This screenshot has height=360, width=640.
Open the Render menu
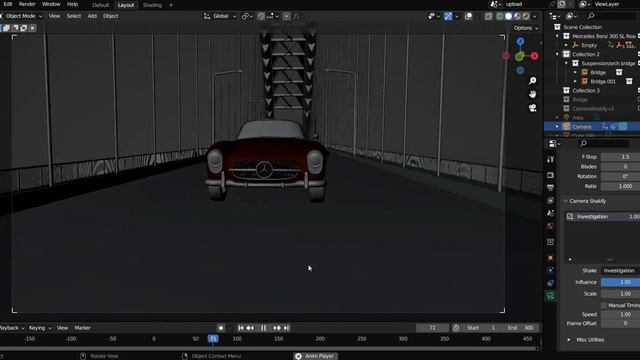coord(27,4)
